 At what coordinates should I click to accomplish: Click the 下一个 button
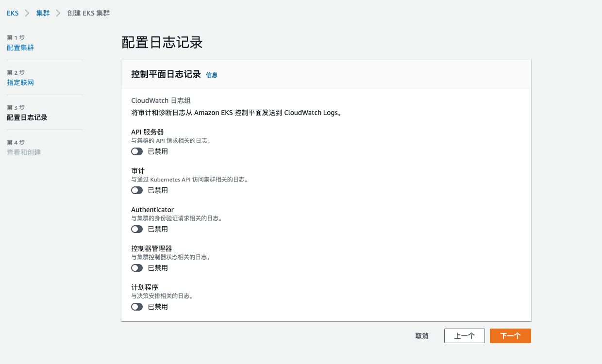point(510,336)
